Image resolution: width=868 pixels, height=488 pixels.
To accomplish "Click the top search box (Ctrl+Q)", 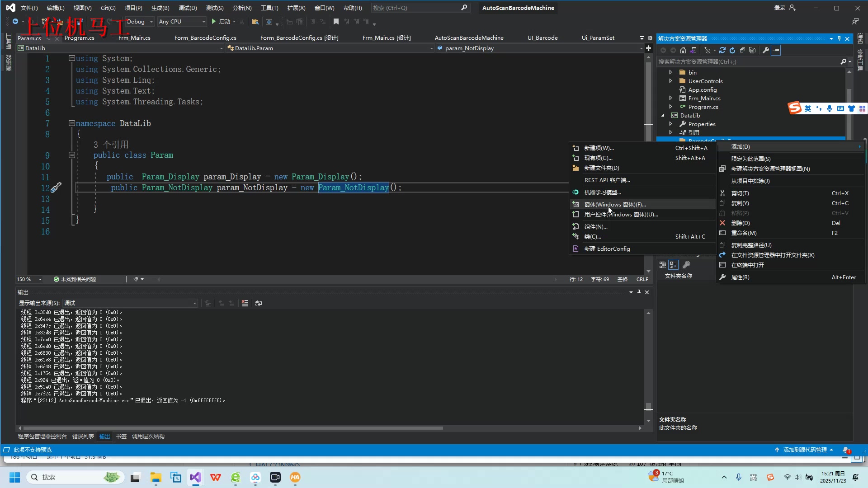I will [420, 8].
